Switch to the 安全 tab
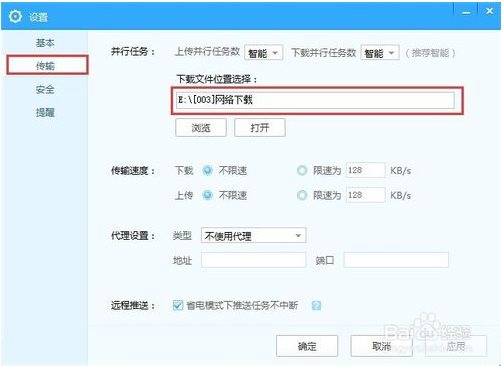 (x=45, y=89)
